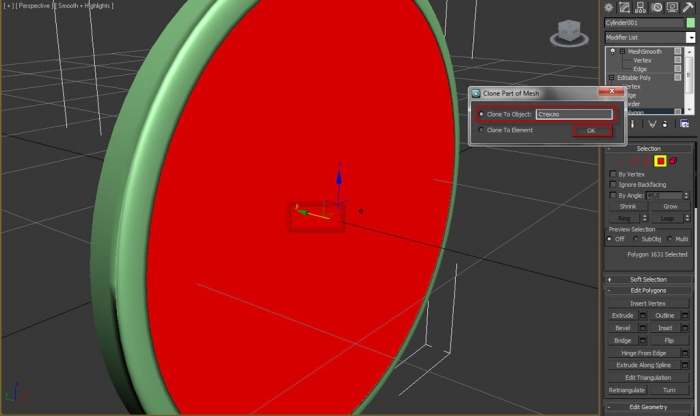Open Outline settings box

685,316
